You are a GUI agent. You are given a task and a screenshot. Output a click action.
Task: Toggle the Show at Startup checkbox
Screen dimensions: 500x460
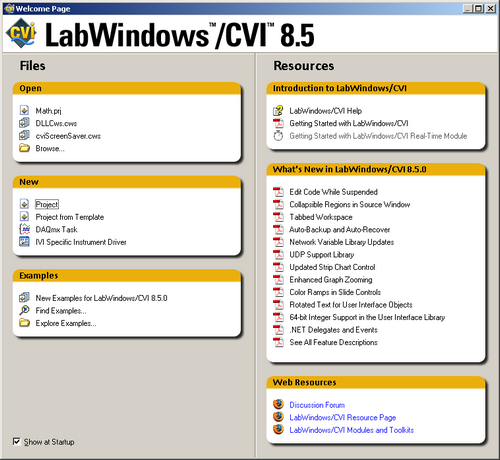[16, 442]
